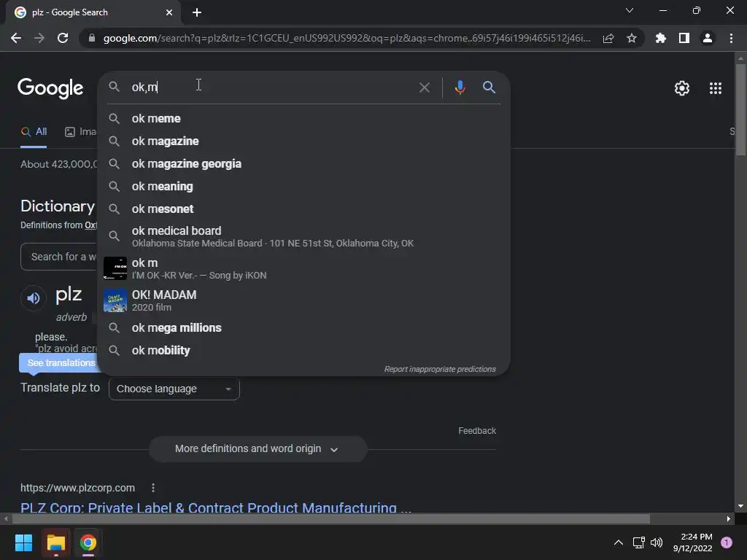Click the Feedback link
This screenshot has width=747, height=560.
477,430
